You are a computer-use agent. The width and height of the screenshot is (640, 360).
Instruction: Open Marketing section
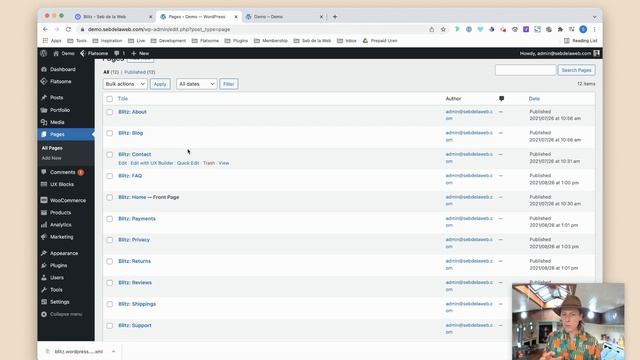click(62, 237)
